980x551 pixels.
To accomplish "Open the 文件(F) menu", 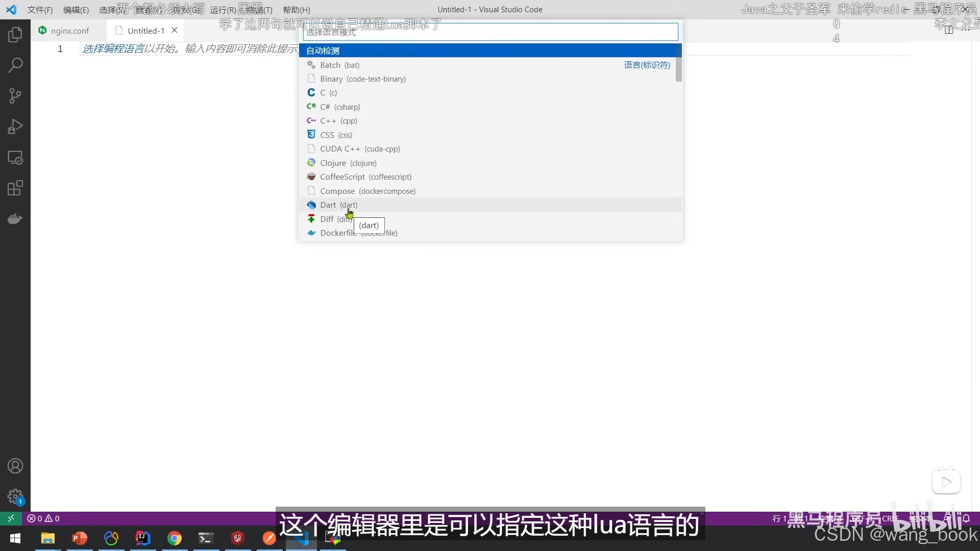I will 40,10.
